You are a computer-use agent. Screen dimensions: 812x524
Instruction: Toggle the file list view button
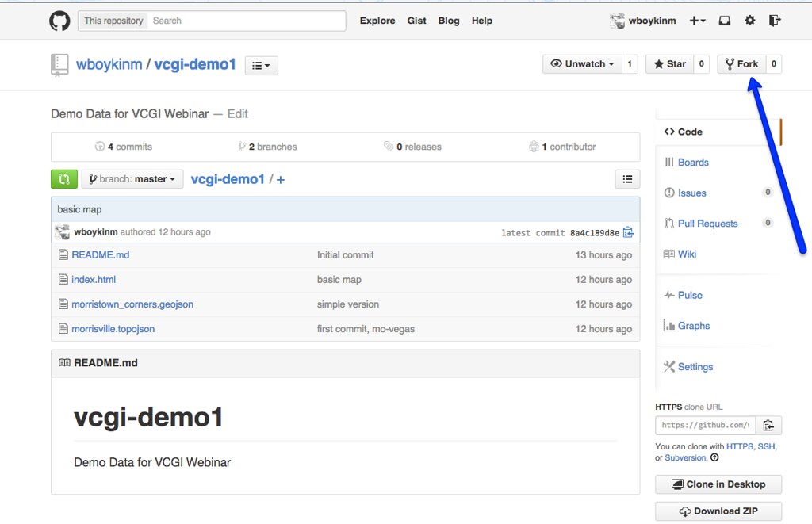click(x=628, y=179)
